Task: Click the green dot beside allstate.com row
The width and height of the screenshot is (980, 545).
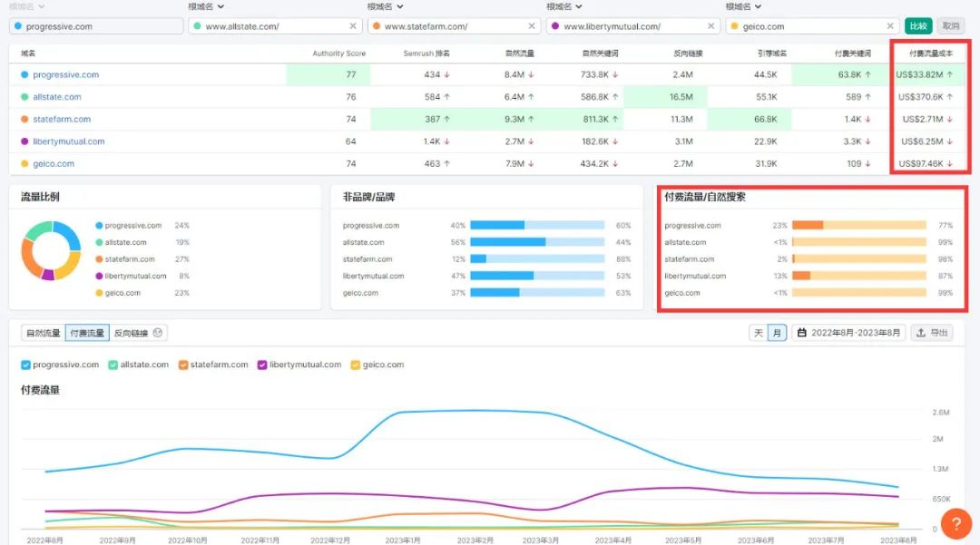Action: pos(24,97)
